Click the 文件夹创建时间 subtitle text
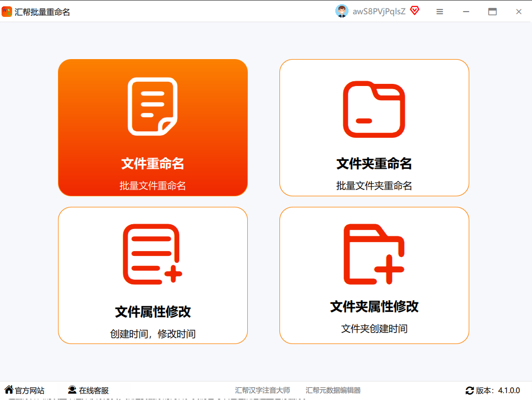Viewport: 532px width, 401px height. pos(374,329)
